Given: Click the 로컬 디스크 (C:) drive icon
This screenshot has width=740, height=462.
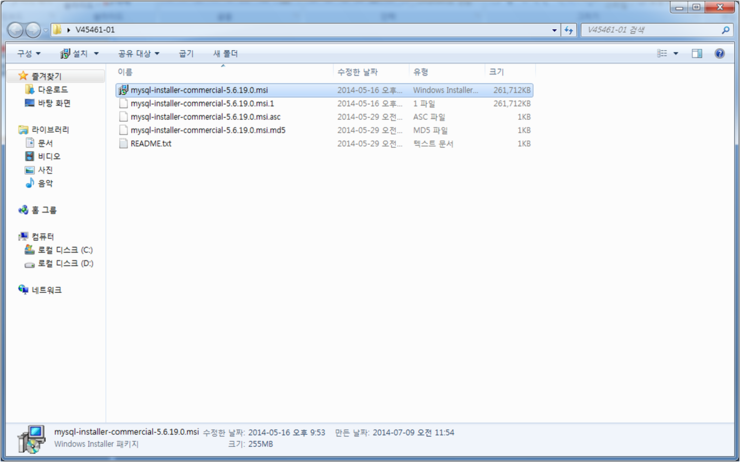Looking at the screenshot, I should [30, 250].
